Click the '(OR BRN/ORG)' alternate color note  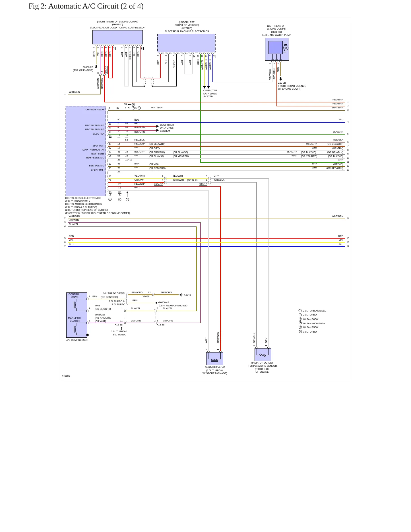pos(109,297)
